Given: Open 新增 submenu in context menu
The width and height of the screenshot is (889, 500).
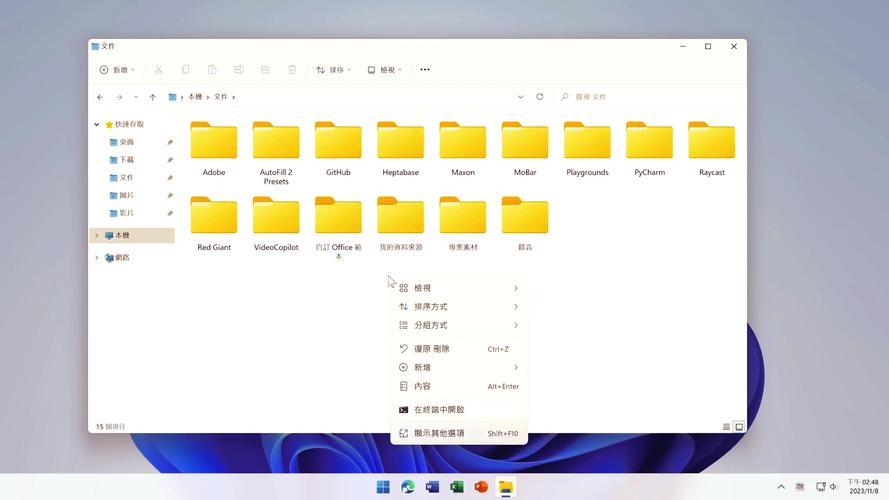Looking at the screenshot, I should [x=459, y=367].
